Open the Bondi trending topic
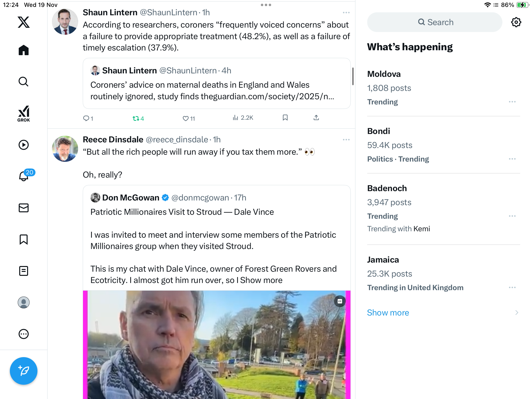The image size is (532, 399). 379,131
